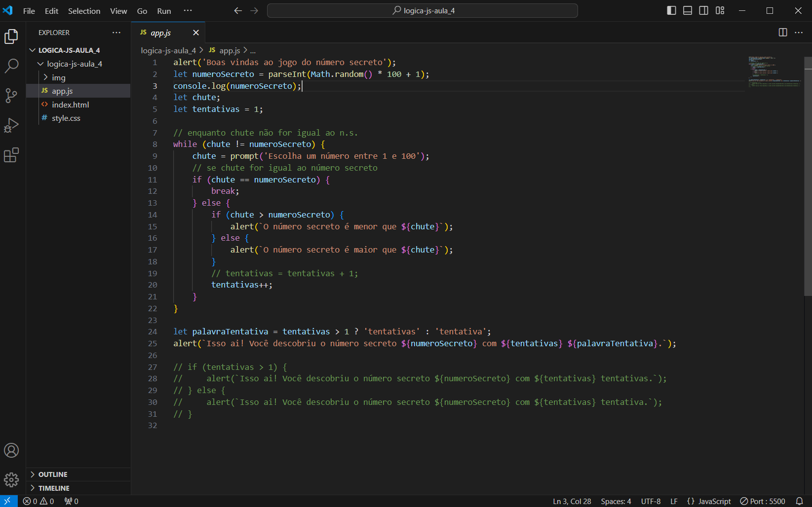Viewport: 812px width, 507px height.
Task: Navigate back with the arrow
Action: coord(238,11)
